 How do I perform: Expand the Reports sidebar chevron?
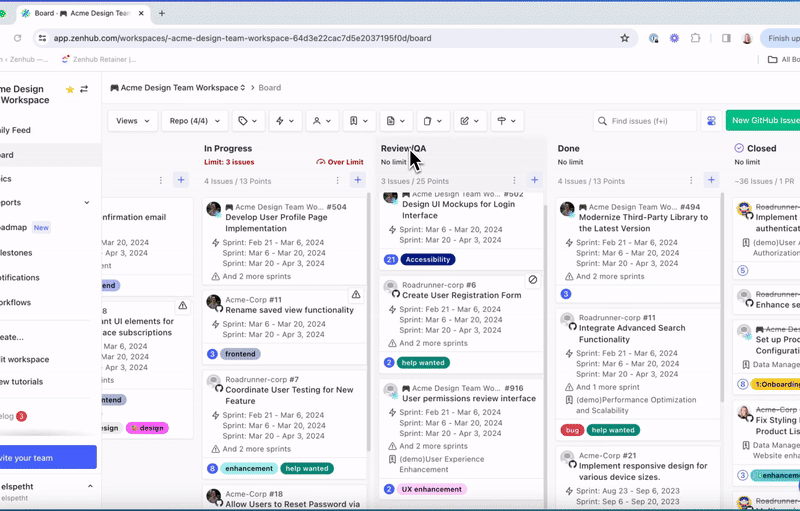pyautogui.click(x=87, y=202)
